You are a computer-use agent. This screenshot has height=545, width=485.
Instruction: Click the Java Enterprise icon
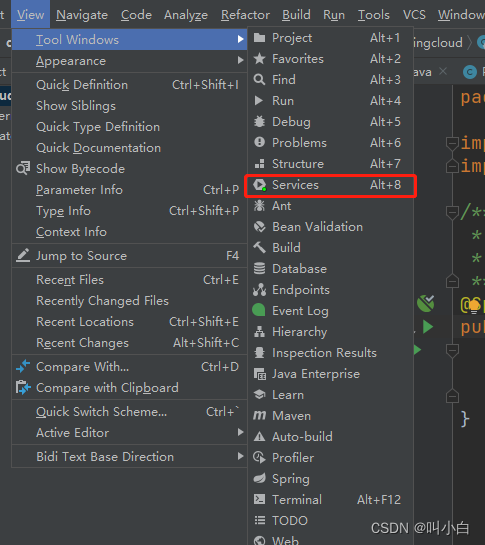[260, 374]
